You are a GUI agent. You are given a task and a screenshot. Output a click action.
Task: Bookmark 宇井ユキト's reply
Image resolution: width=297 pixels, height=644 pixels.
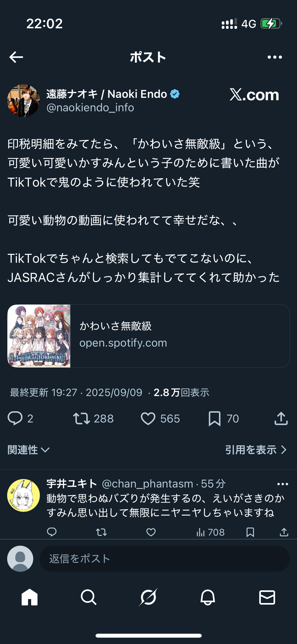[250, 532]
